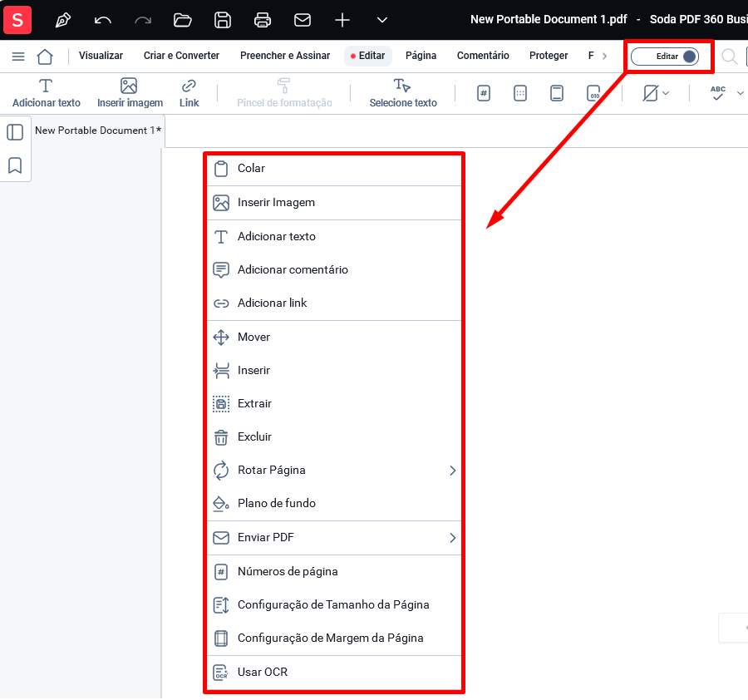Viewport: 748px width, 700px height.
Task: Choose Mover from the context menu
Action: 334,338
